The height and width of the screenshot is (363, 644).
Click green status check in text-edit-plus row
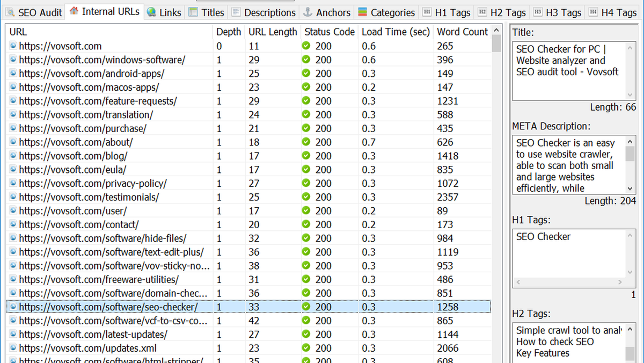[306, 252]
